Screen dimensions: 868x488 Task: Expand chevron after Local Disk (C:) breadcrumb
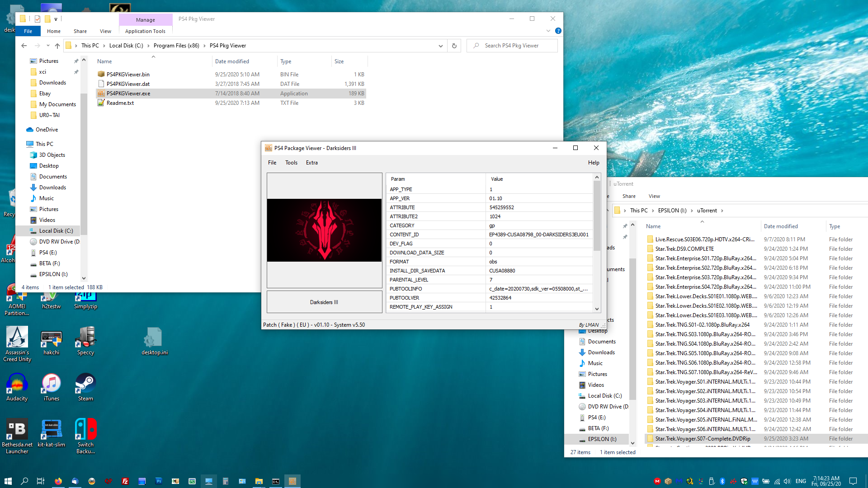(x=148, y=46)
